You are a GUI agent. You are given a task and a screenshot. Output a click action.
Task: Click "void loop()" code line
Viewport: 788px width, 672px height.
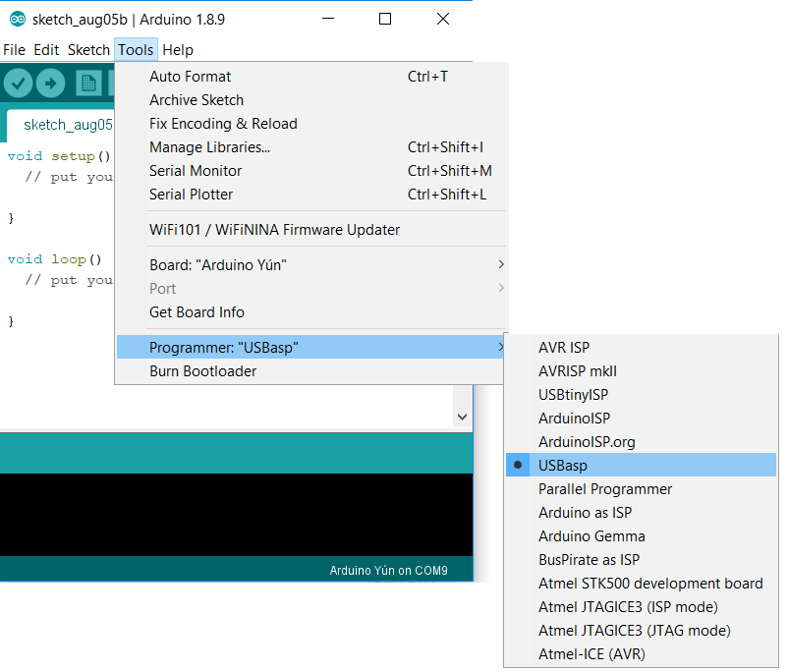[x=54, y=259]
